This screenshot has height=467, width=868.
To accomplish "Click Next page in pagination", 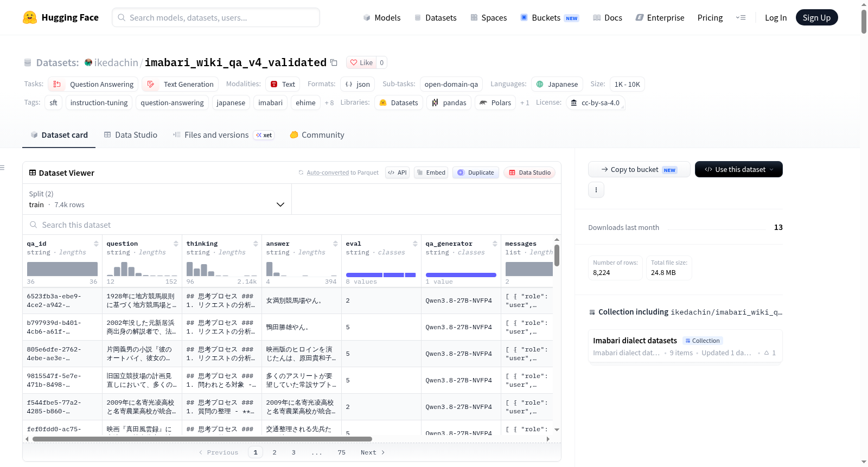I will pyautogui.click(x=372, y=452).
